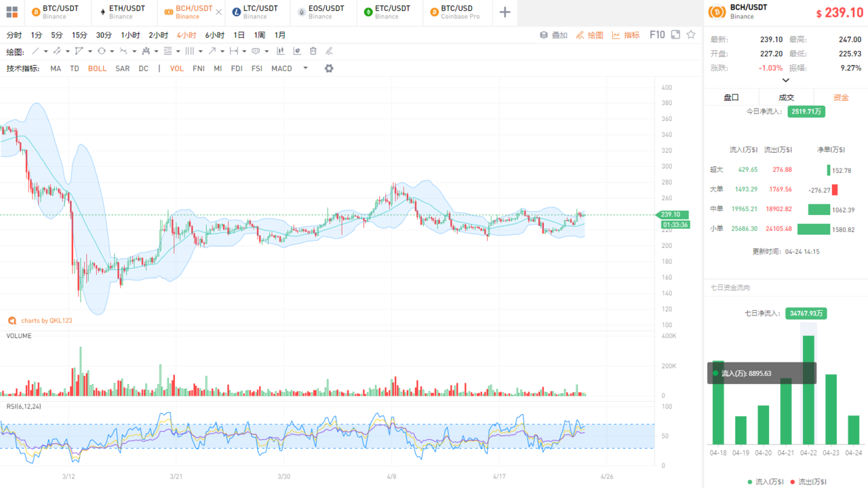The height and width of the screenshot is (488, 868).
Task: Open line tool dropdown arrow
Action: click(46, 52)
